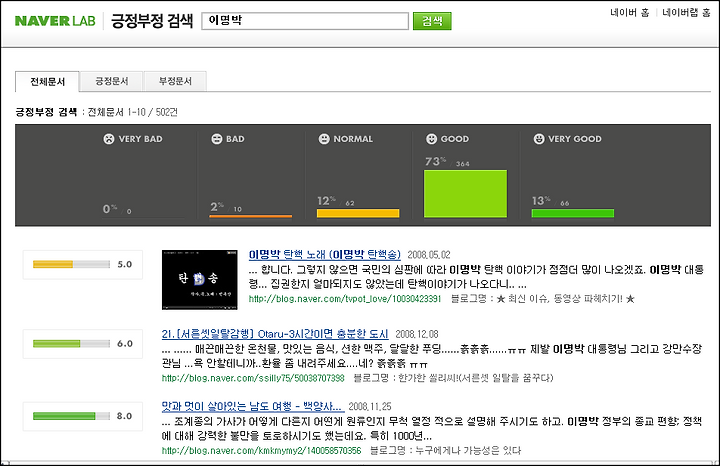720x466 pixels.
Task: Click the 긍정부정 검색 page title
Action: click(152, 21)
